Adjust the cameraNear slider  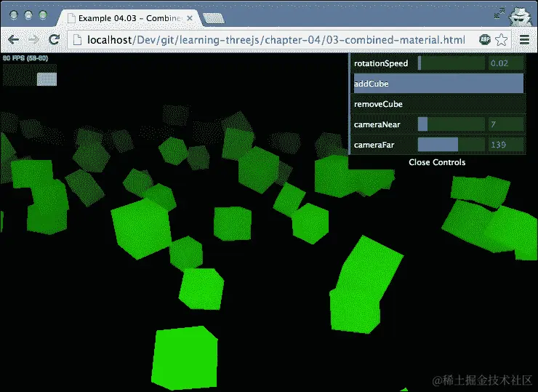pyautogui.click(x=451, y=124)
